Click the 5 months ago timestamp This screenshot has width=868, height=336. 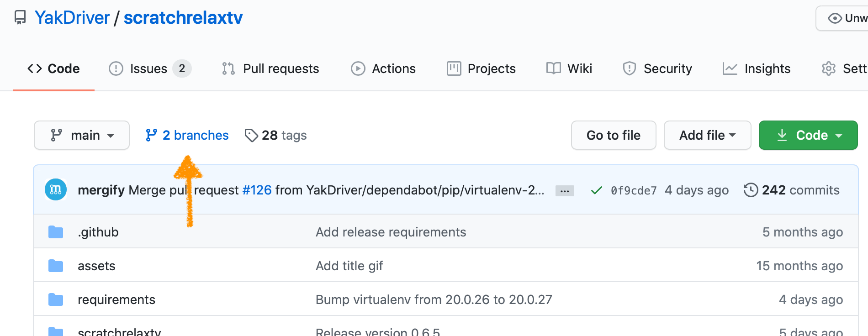point(803,232)
